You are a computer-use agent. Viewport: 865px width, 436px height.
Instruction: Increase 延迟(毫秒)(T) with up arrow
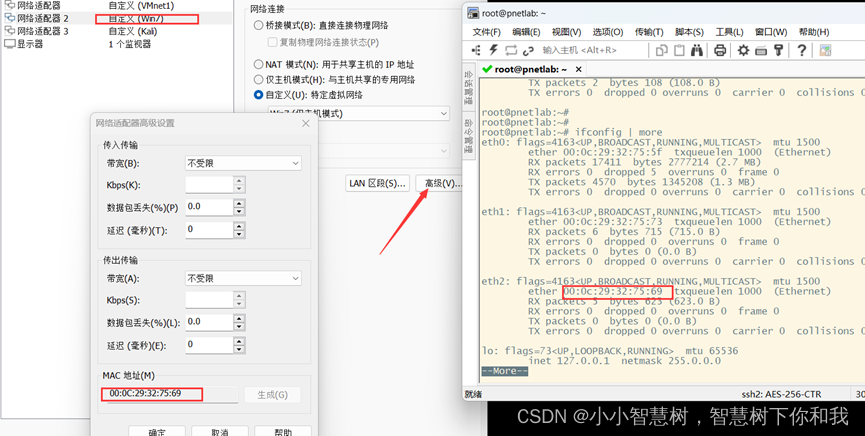point(239,226)
